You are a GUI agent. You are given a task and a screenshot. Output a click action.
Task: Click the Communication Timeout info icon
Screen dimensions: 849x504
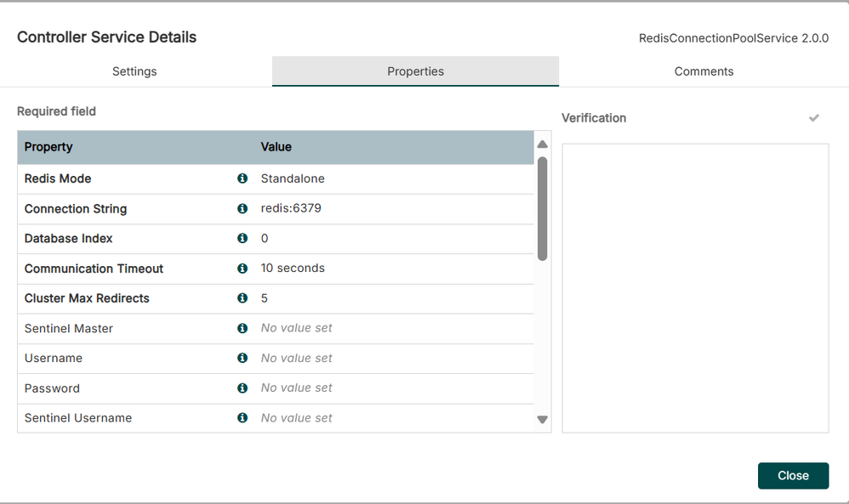pyautogui.click(x=242, y=268)
